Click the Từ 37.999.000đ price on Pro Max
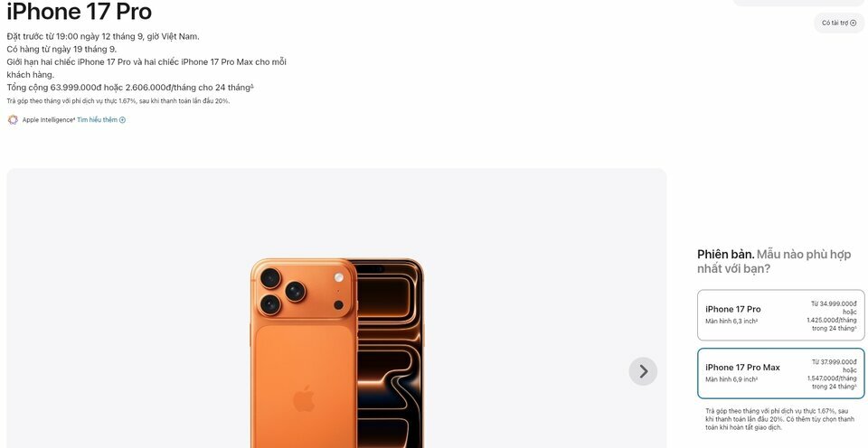Image resolution: width=868 pixels, height=448 pixels. [834, 362]
